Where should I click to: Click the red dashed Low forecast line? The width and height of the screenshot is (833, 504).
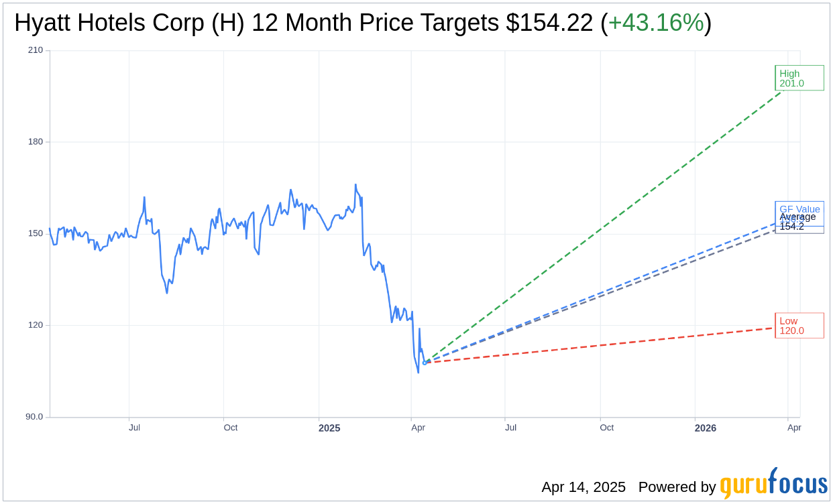point(604,345)
